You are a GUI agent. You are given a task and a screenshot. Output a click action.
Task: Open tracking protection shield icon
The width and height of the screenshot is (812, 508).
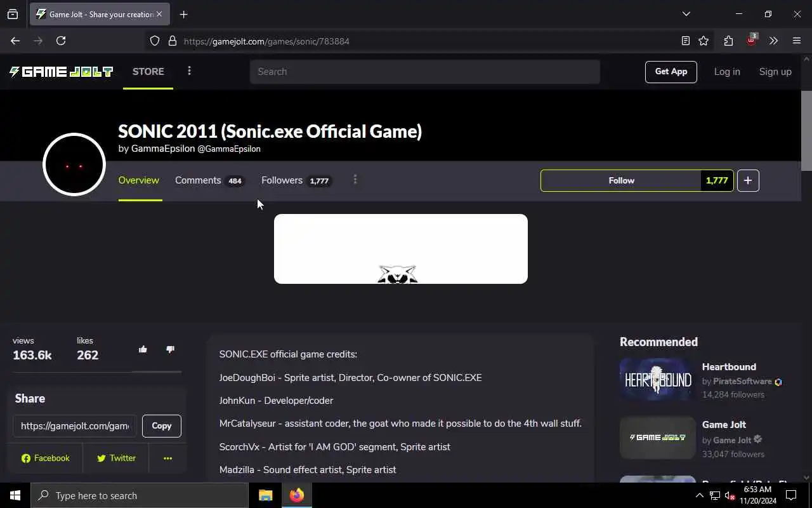pos(155,41)
